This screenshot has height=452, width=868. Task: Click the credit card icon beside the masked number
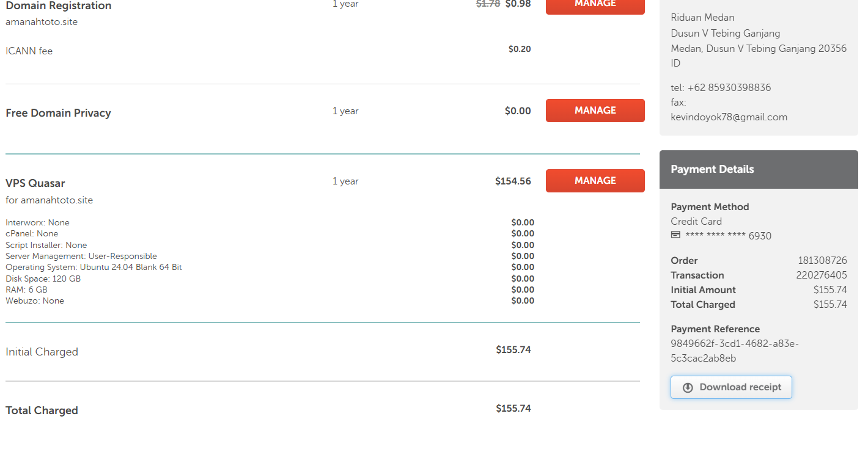point(675,235)
